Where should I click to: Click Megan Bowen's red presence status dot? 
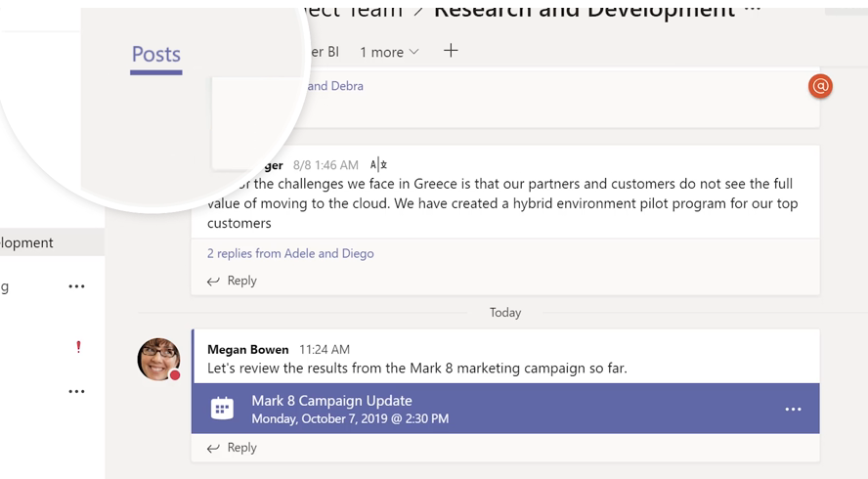click(x=175, y=375)
